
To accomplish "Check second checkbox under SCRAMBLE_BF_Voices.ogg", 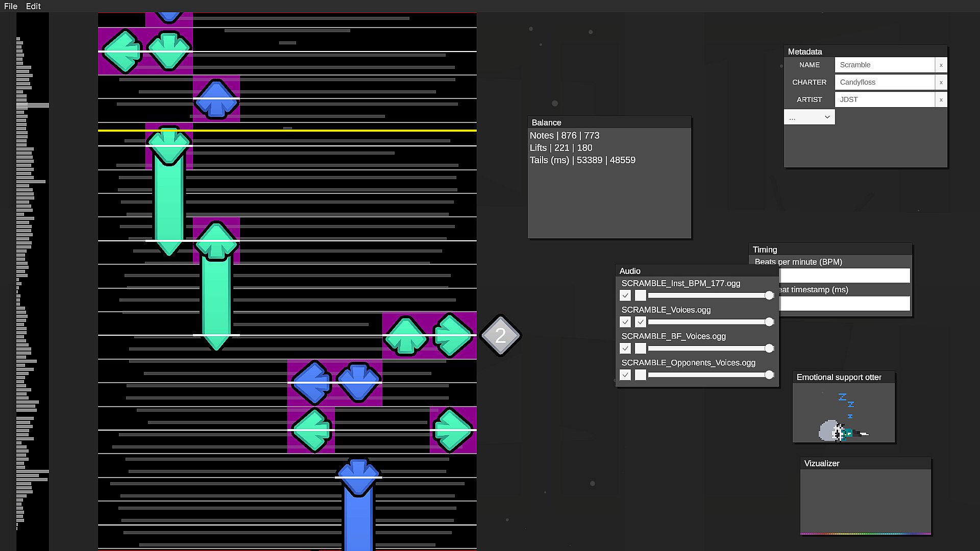I will click(641, 348).
